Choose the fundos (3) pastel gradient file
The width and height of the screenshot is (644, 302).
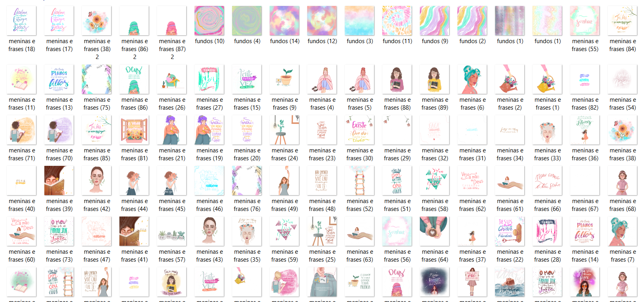[x=359, y=21]
